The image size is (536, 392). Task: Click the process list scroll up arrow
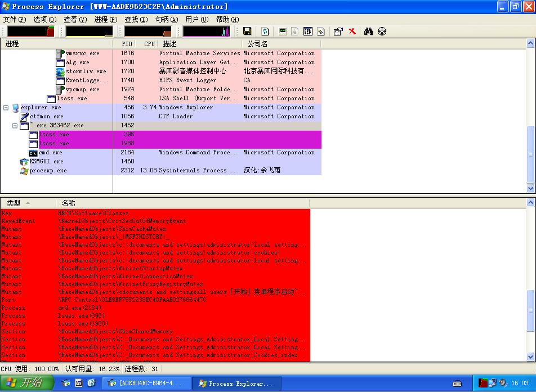[x=530, y=43]
